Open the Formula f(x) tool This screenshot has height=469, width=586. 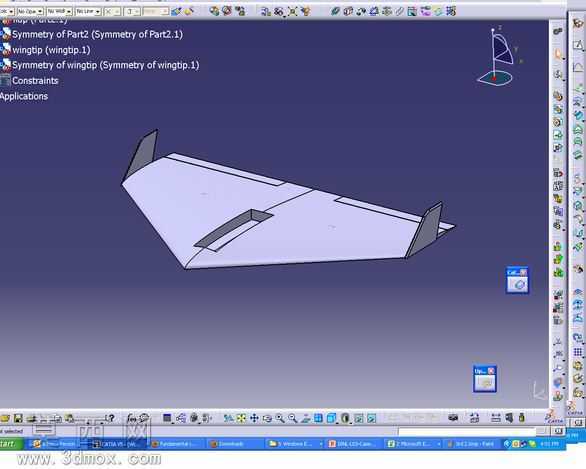(131, 419)
